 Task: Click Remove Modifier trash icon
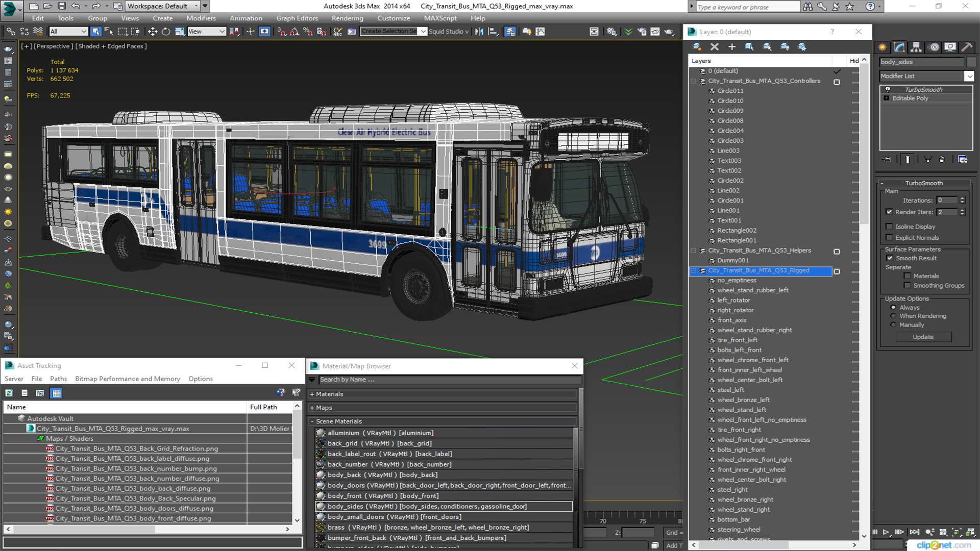[x=942, y=160]
